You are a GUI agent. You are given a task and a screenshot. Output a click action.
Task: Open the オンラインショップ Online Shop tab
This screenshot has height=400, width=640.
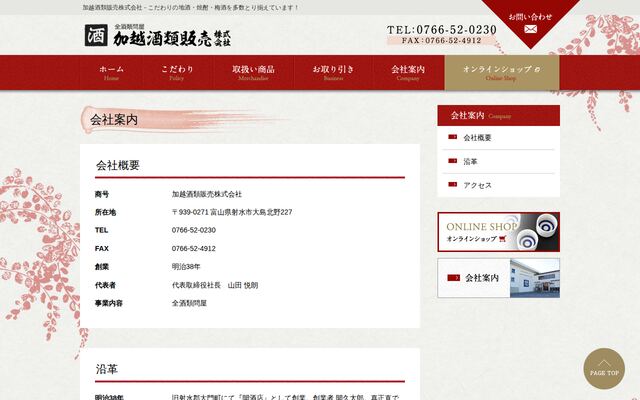(x=502, y=73)
